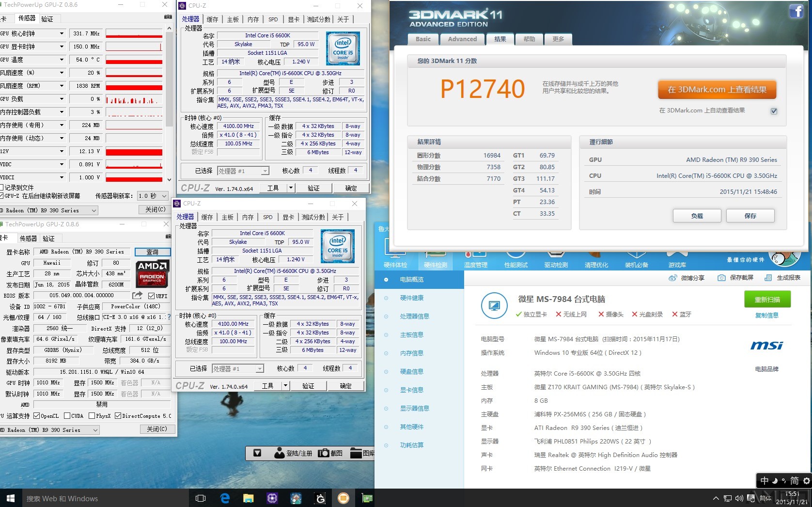Open the CPU-Z taskbar icon
Image resolution: width=812 pixels, height=507 pixels.
[272, 498]
